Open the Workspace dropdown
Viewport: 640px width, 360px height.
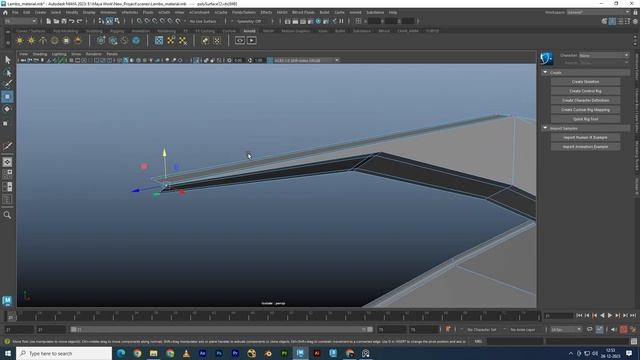click(x=598, y=12)
